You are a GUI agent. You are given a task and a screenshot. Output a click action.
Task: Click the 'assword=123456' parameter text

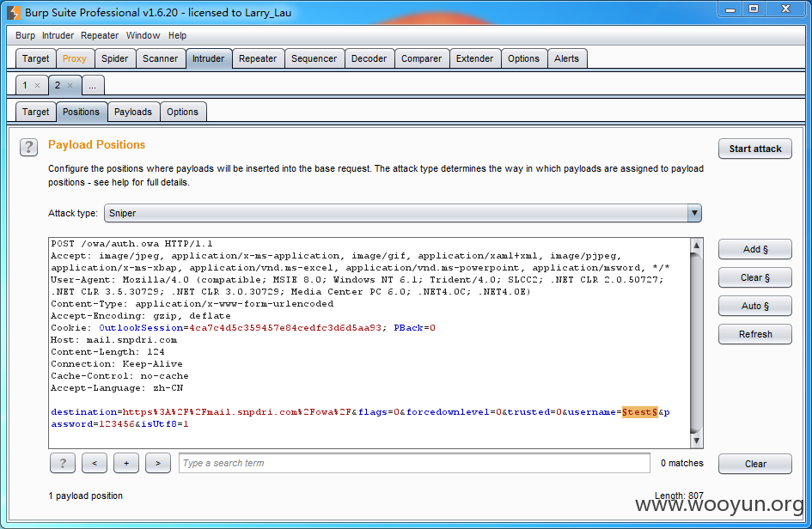[x=93, y=424]
